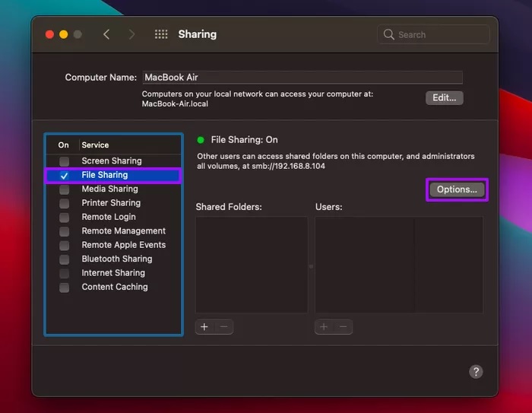Select the Internet Sharing service label
Image resolution: width=532 pixels, height=413 pixels.
point(113,273)
